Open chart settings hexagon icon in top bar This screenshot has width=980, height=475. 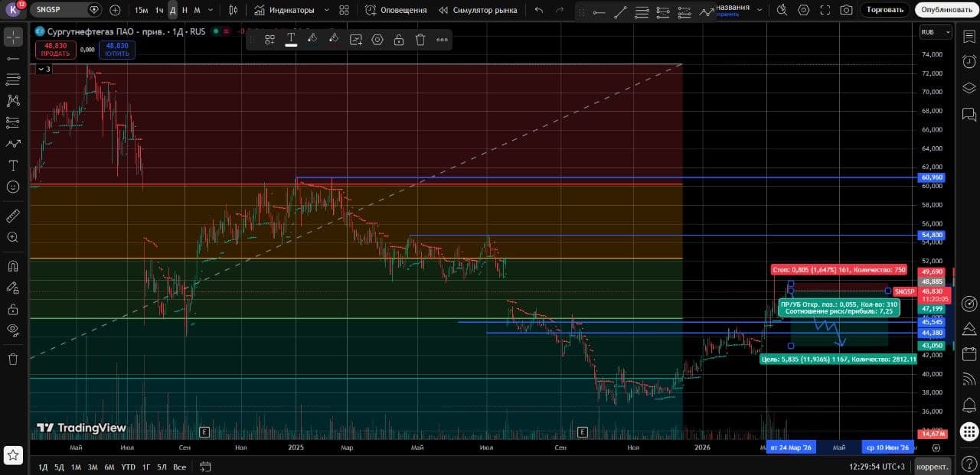[803, 10]
